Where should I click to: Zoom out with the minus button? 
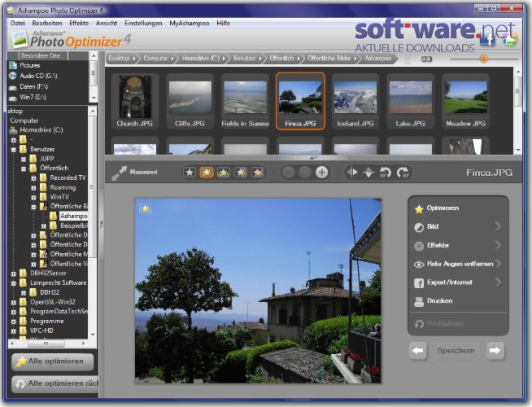click(x=288, y=173)
